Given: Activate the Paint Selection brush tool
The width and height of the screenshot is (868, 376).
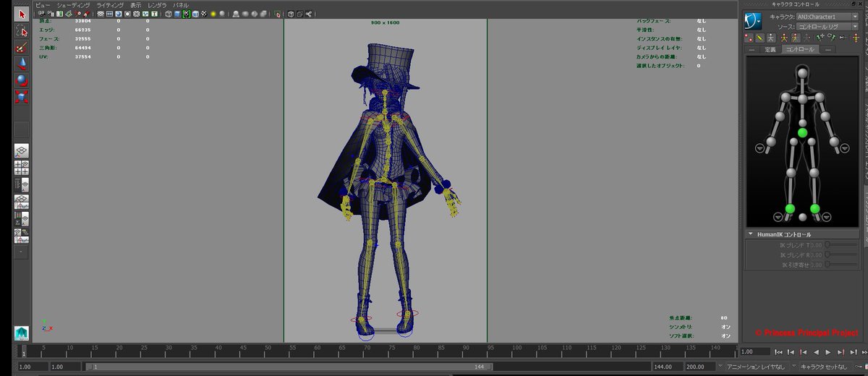Looking at the screenshot, I should point(22,47).
